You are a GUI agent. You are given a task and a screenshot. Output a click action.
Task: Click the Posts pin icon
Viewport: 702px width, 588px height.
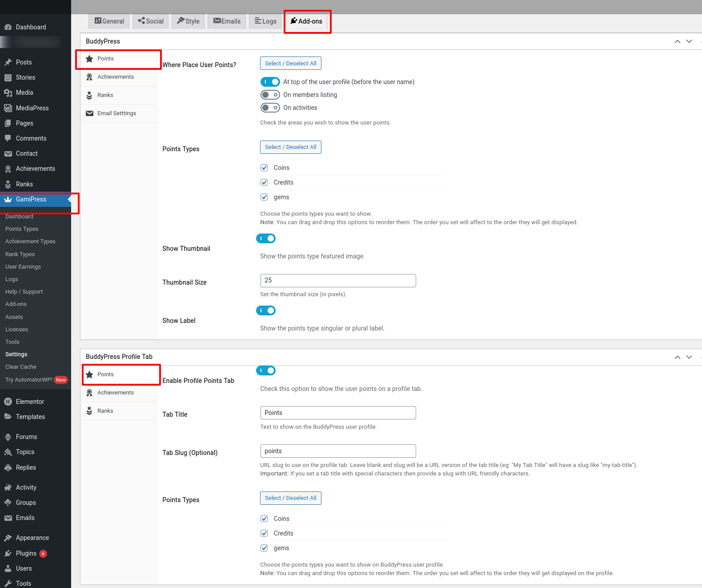point(8,62)
